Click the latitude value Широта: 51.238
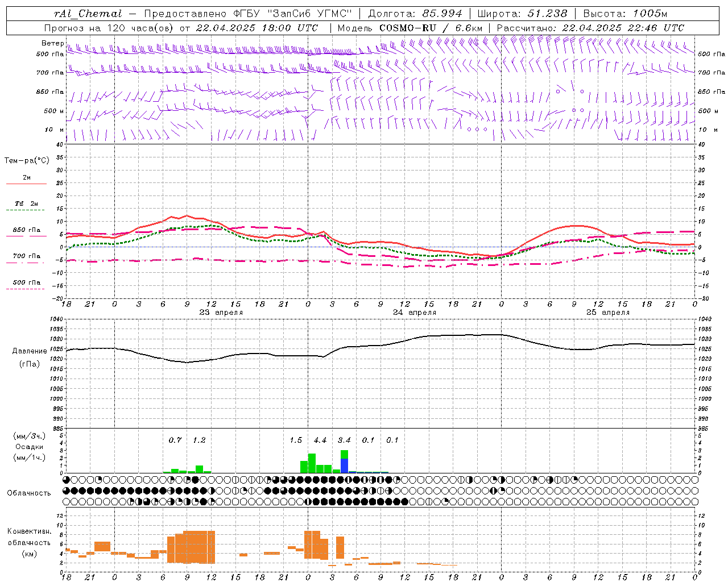This screenshot has width=728, height=582. (522, 14)
